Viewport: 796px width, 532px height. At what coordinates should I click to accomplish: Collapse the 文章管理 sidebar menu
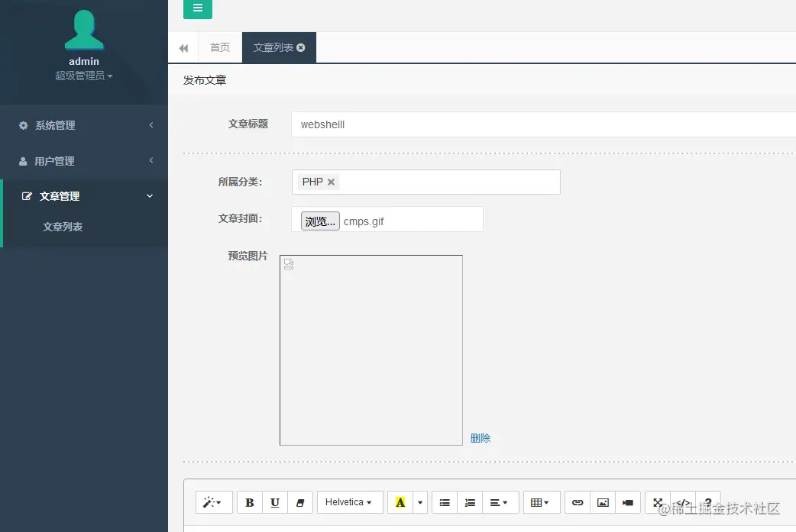click(84, 196)
